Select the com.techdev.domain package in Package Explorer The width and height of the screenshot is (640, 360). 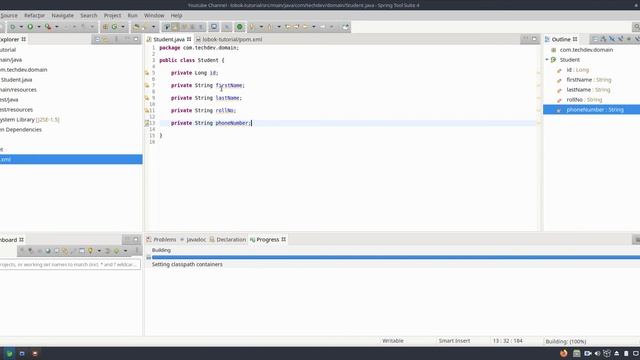point(23,70)
